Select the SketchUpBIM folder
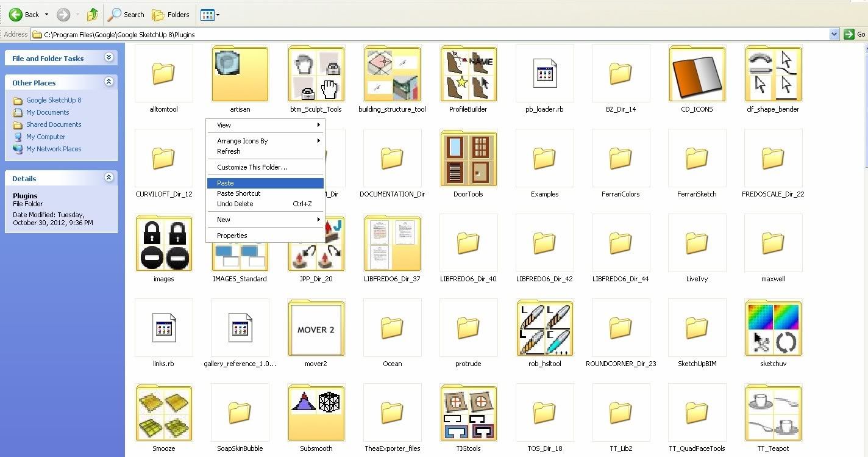This screenshot has height=457, width=868. click(697, 333)
